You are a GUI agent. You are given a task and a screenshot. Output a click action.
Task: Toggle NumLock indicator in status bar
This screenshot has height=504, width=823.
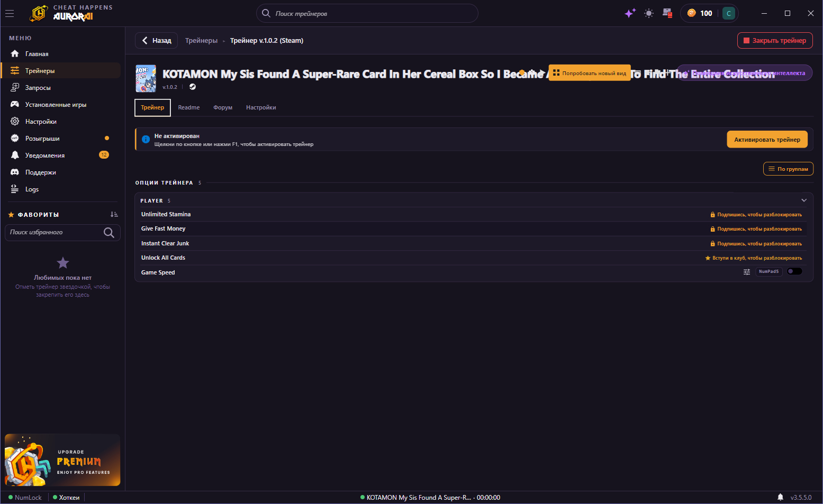pyautogui.click(x=25, y=498)
